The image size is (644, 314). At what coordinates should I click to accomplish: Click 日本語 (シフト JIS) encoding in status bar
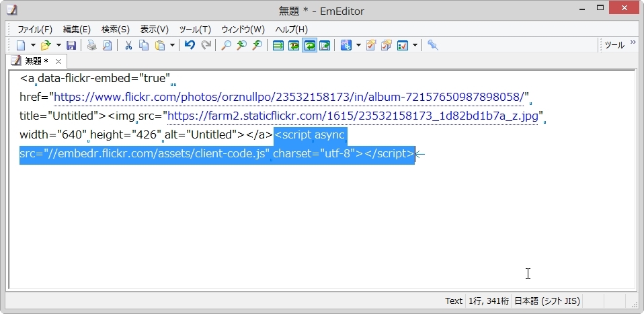547,301
